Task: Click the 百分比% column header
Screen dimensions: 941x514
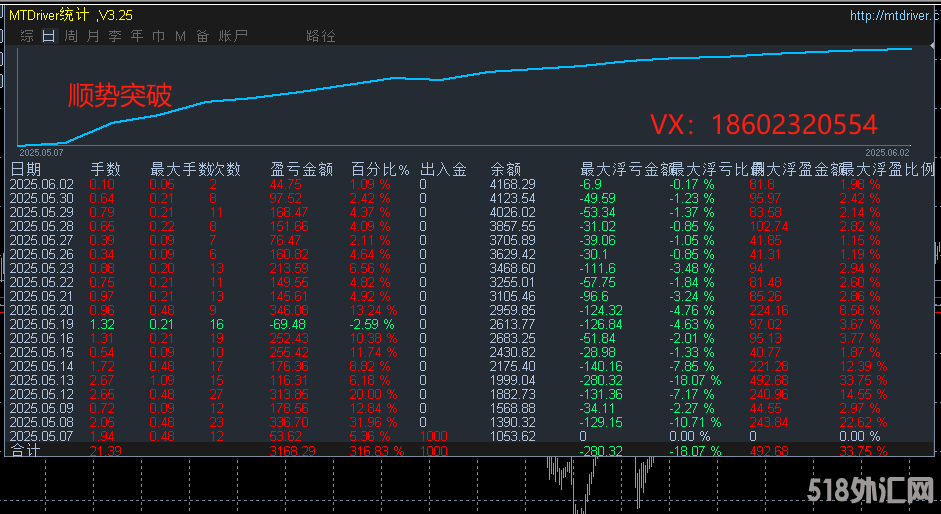Action: 380,170
